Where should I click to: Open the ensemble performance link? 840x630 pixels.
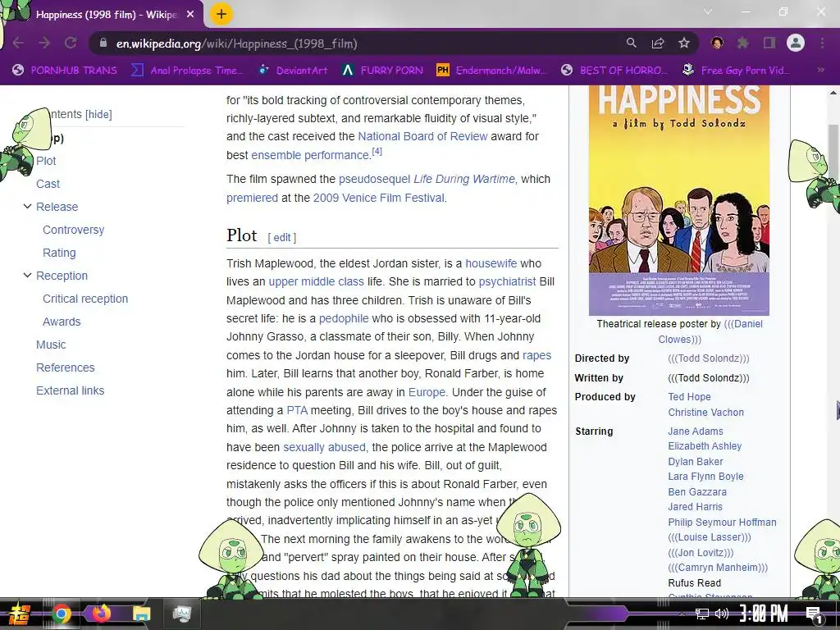pos(310,155)
